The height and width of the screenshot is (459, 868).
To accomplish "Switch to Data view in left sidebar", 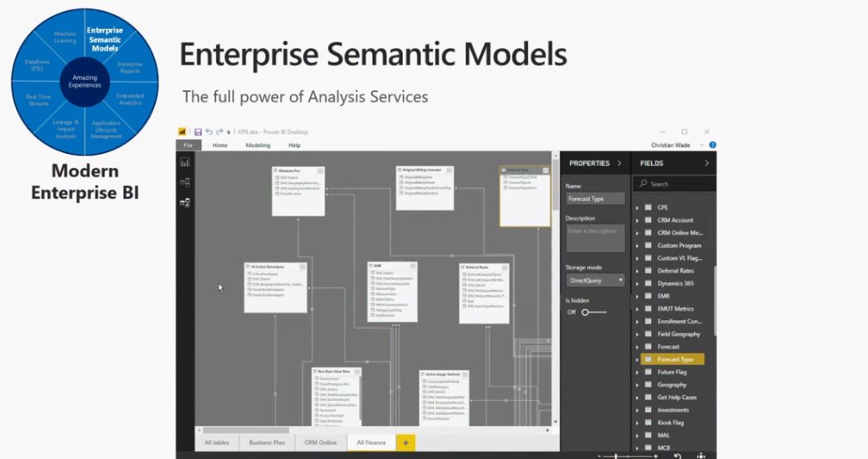I will 185,182.
